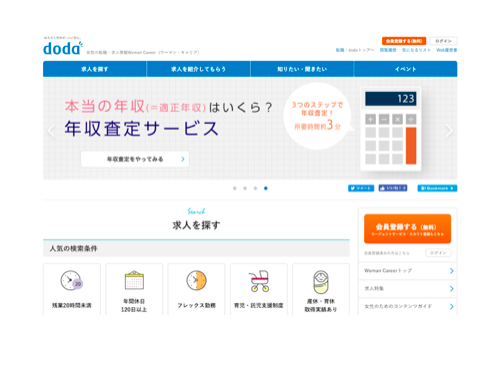Click the stroller icon for 育児・託児支援制度
Image resolution: width=494 pixels, height=371 pixels.
pos(259,281)
